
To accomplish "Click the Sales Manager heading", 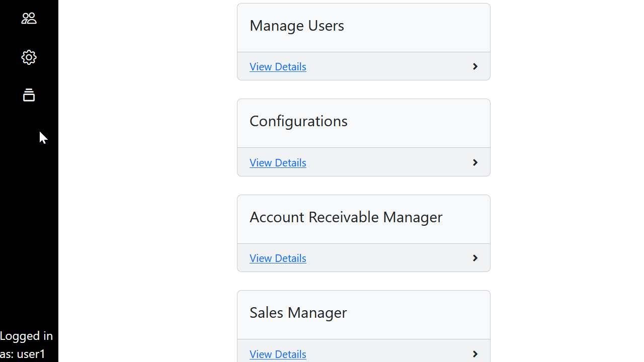I will (x=298, y=312).
